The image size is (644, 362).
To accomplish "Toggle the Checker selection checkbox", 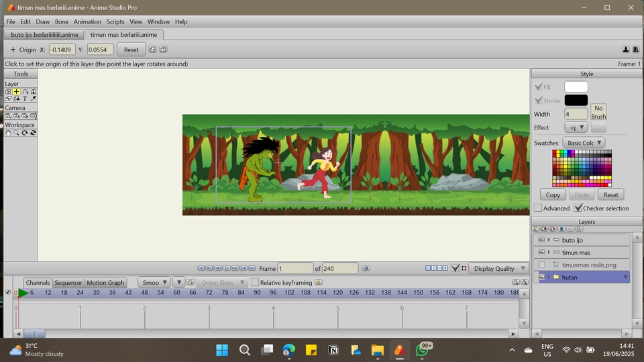I will pos(578,208).
